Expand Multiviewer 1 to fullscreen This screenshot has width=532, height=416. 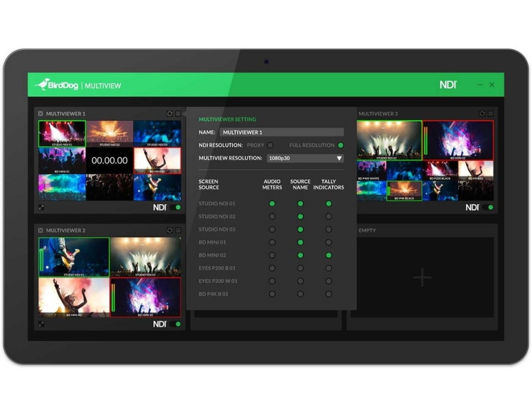pyautogui.click(x=41, y=207)
